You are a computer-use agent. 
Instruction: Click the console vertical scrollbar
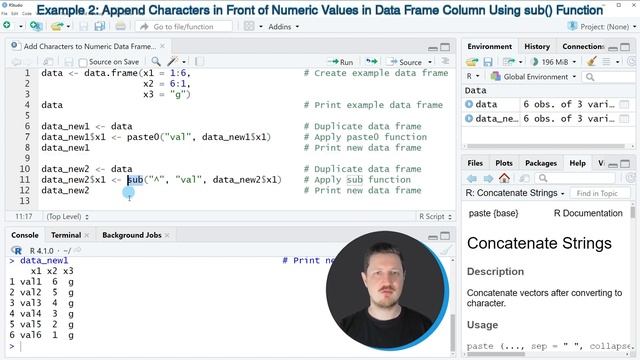pos(452,333)
